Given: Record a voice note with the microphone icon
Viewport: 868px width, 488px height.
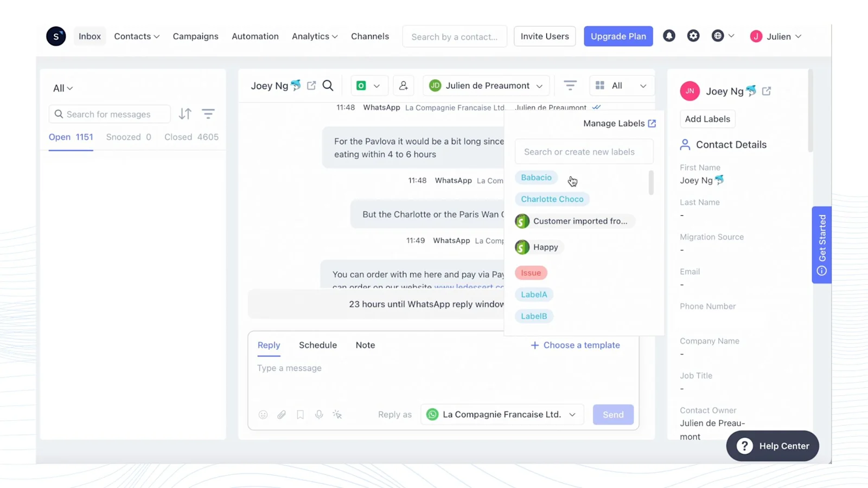Looking at the screenshot, I should coord(318,414).
